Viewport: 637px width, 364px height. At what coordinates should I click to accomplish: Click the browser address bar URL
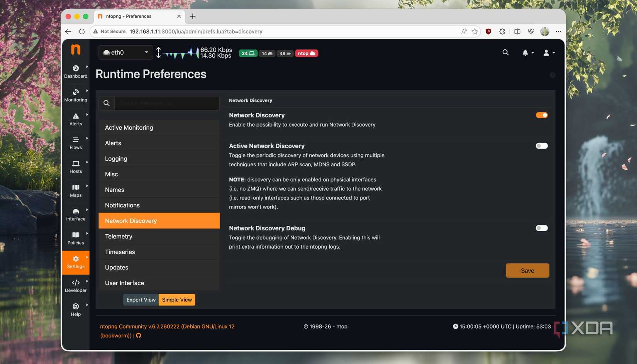point(196,32)
